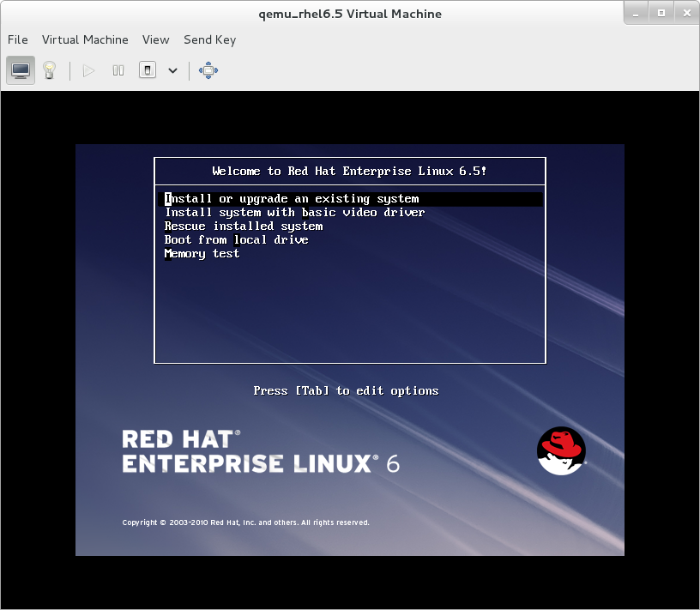Screen dimensions: 700x610
Task: Shut down the virtual machine
Action: tap(148, 70)
